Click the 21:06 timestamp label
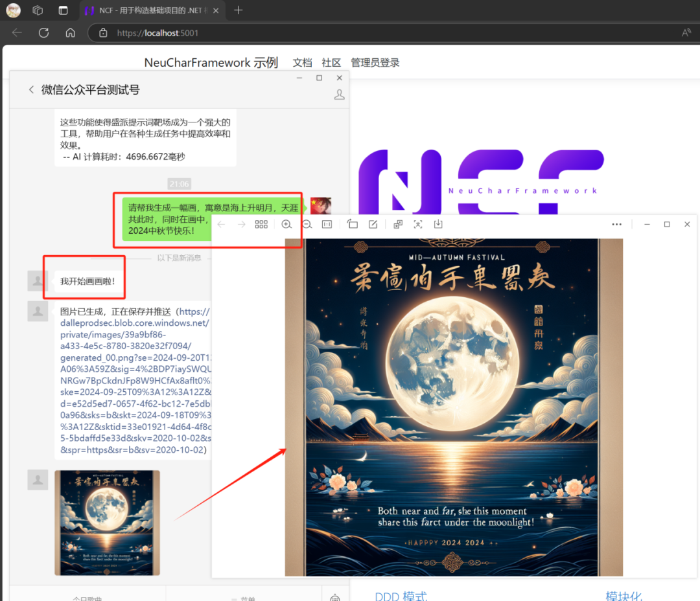 pyautogui.click(x=179, y=184)
